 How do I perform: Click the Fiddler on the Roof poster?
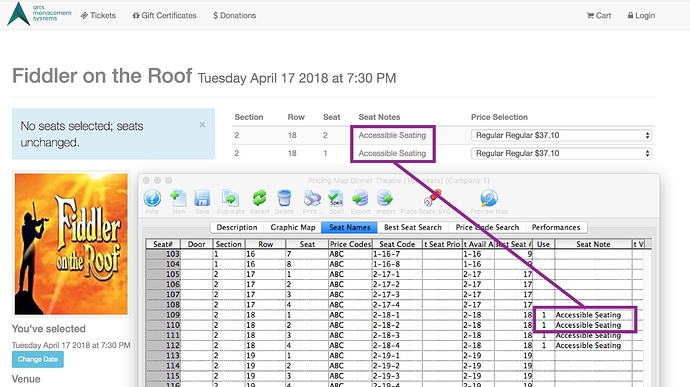[71, 244]
